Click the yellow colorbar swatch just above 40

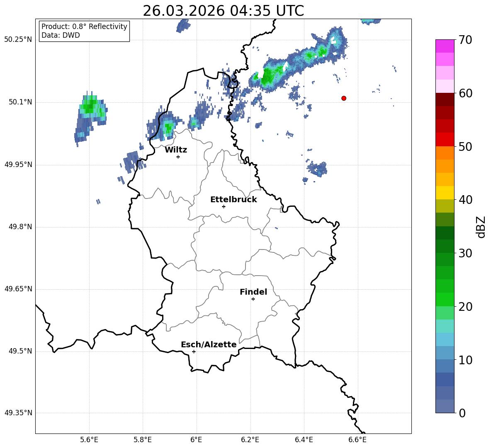coord(445,193)
